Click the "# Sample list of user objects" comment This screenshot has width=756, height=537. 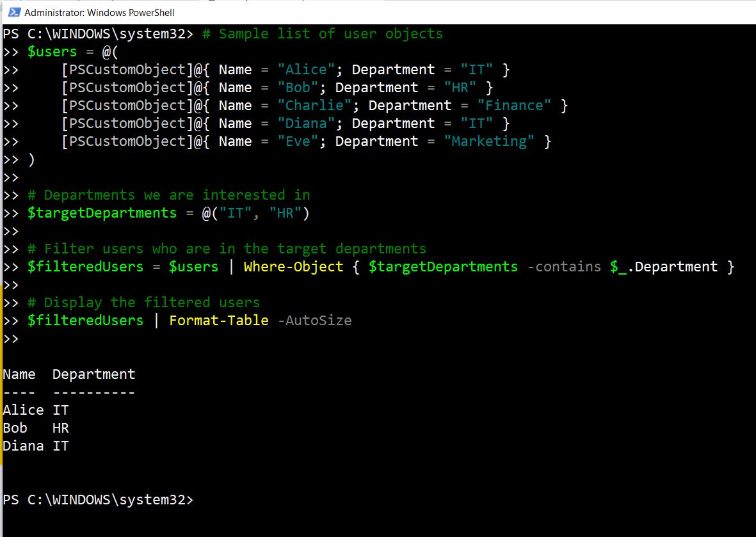click(322, 33)
